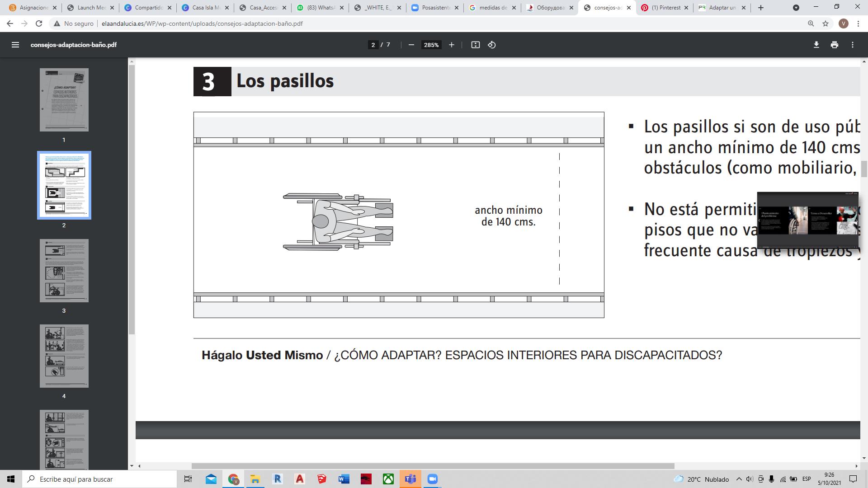This screenshot has width=868, height=488.
Task: Open the Chrome profile avatar V
Action: [x=843, y=23]
